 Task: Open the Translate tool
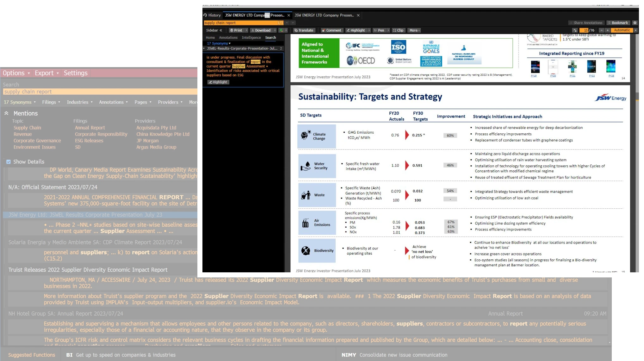(304, 30)
